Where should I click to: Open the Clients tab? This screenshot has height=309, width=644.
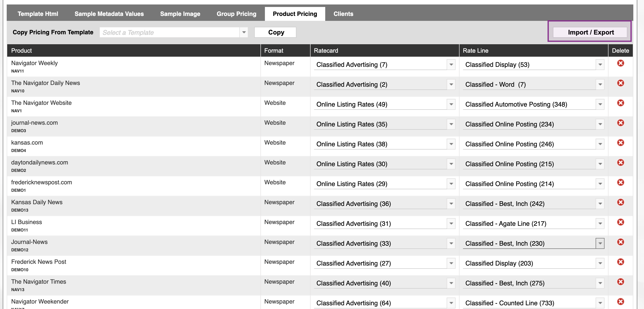[x=343, y=14]
